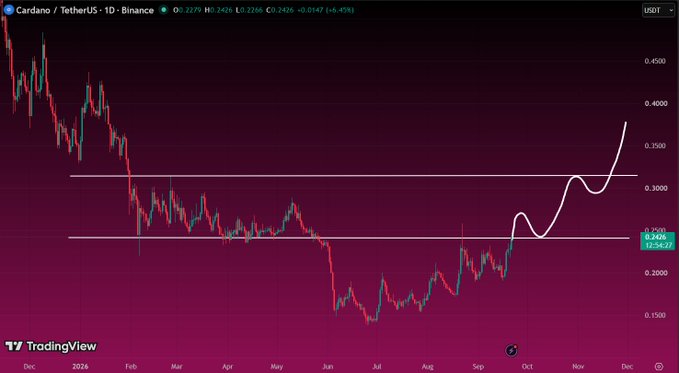The image size is (679, 373).
Task: Click the green 0.2426 current price label
Action: [x=656, y=237]
